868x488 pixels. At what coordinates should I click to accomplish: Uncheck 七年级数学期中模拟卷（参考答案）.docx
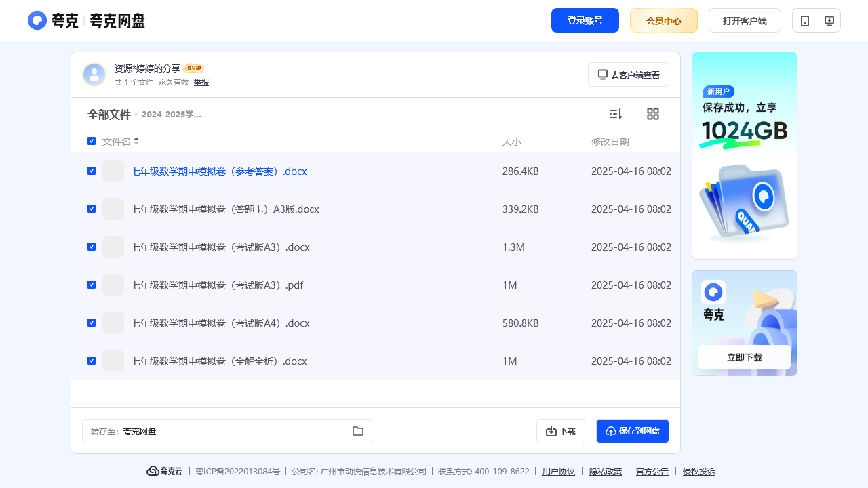(92, 171)
